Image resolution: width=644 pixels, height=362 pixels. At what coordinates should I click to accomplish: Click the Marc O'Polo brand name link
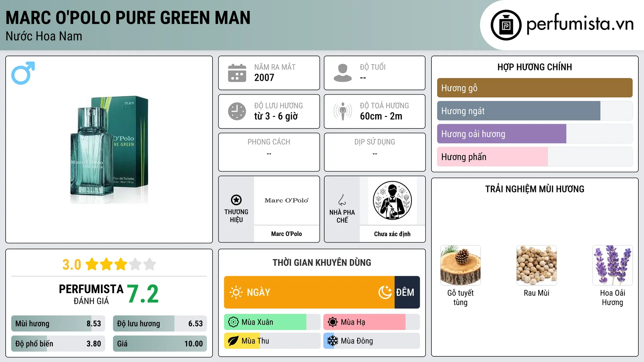tap(286, 234)
